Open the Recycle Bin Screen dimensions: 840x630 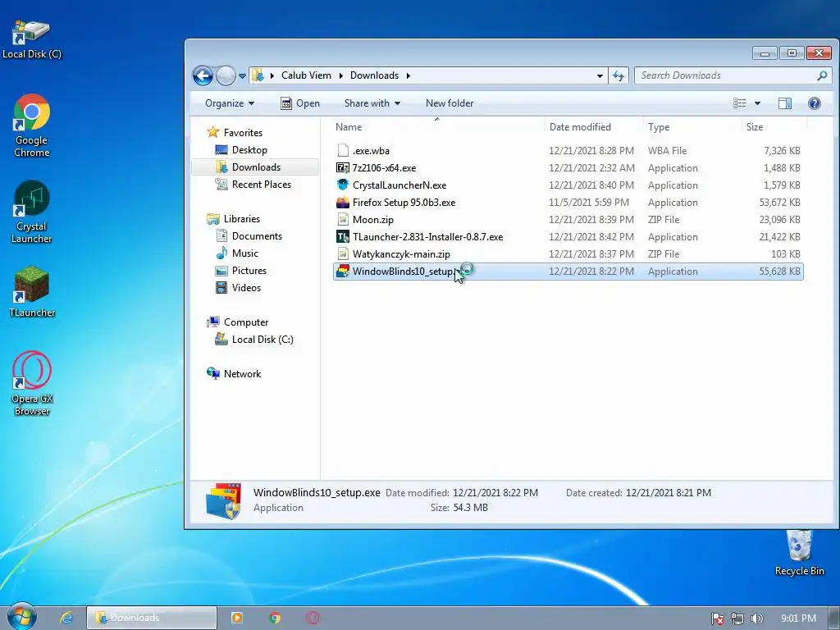799,553
